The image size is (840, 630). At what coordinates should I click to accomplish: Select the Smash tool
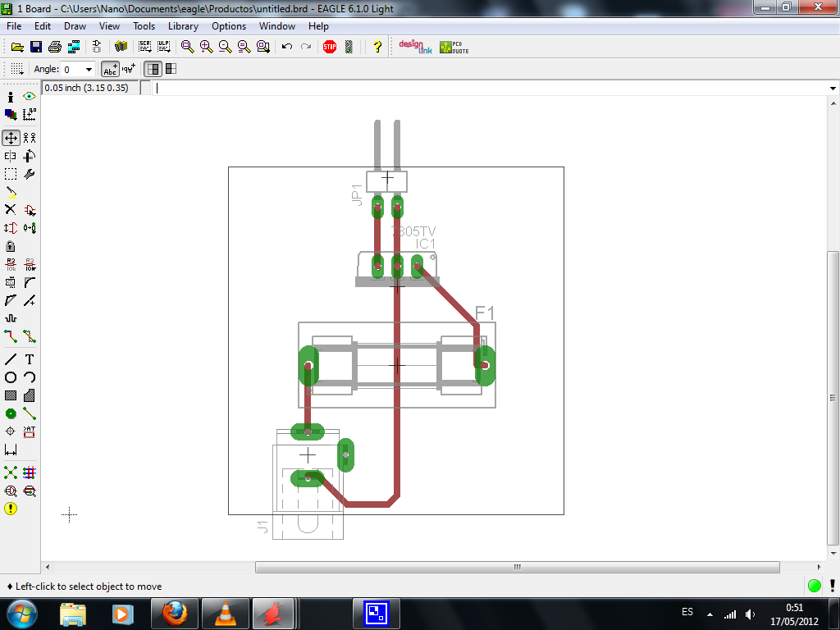11,282
